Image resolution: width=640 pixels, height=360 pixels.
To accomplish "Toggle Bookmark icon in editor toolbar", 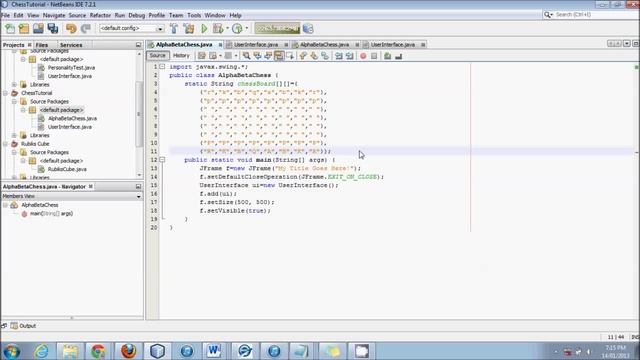I will point(325,56).
